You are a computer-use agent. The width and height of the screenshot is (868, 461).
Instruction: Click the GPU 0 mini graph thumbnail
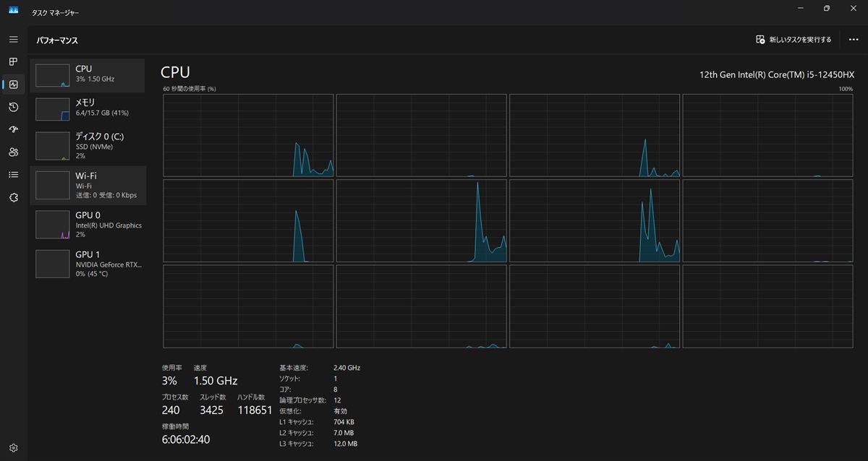tap(52, 225)
